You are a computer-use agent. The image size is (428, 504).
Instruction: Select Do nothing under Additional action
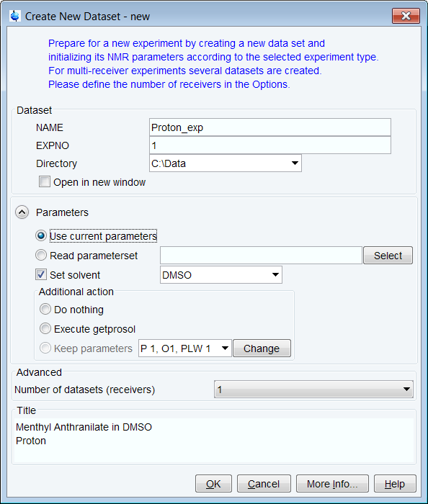pyautogui.click(x=45, y=309)
